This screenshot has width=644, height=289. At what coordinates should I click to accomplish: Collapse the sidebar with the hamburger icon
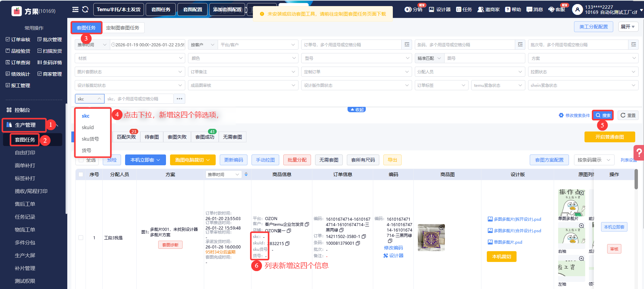click(x=75, y=9)
